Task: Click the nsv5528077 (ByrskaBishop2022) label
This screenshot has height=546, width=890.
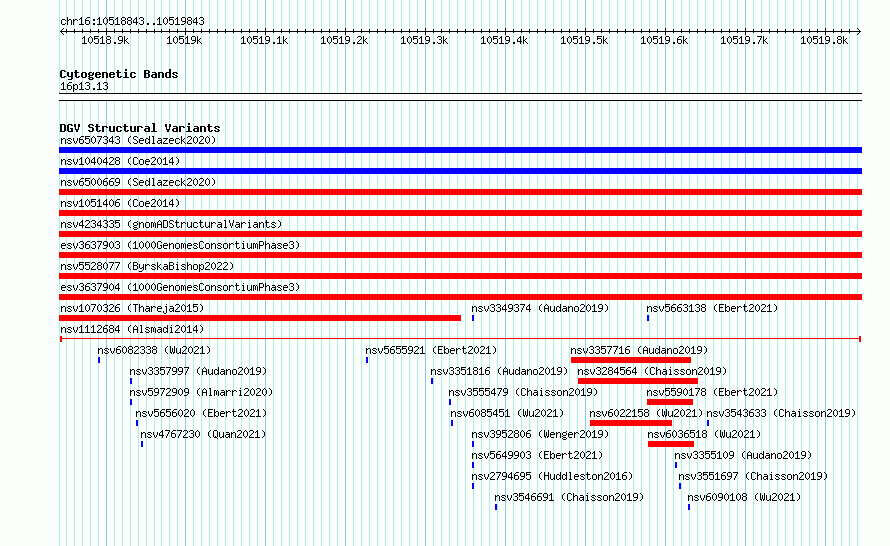Action: coord(147,266)
